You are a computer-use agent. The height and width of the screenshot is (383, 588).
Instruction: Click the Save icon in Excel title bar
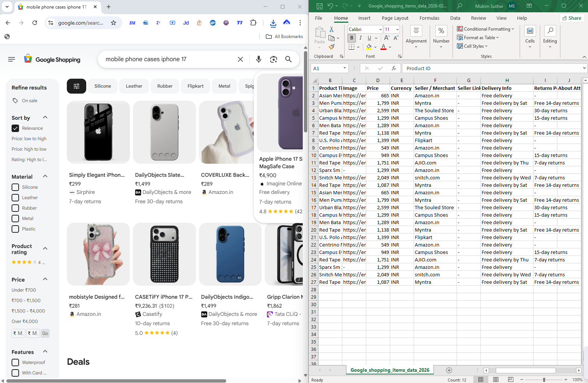pos(319,6)
